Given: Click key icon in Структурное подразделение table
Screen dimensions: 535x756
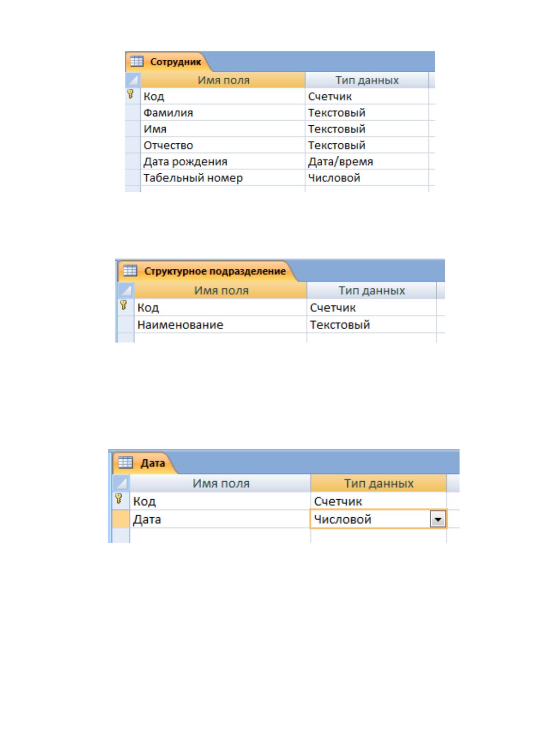Looking at the screenshot, I should [124, 305].
